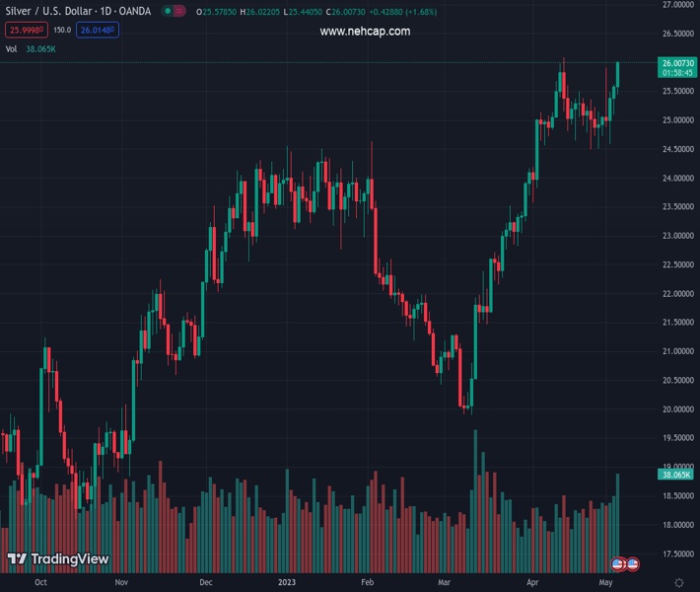Click the current price label 26.00730 on axis

click(x=676, y=63)
